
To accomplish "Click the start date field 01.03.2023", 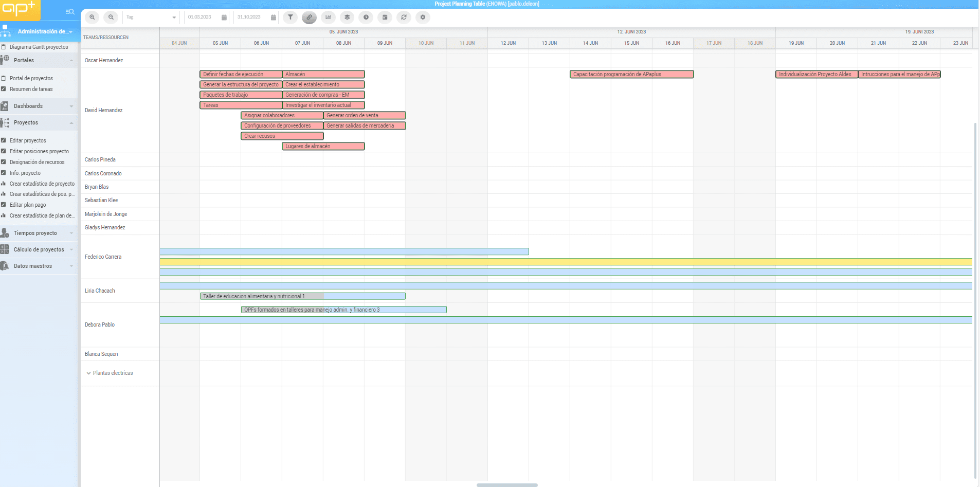I will coord(200,17).
